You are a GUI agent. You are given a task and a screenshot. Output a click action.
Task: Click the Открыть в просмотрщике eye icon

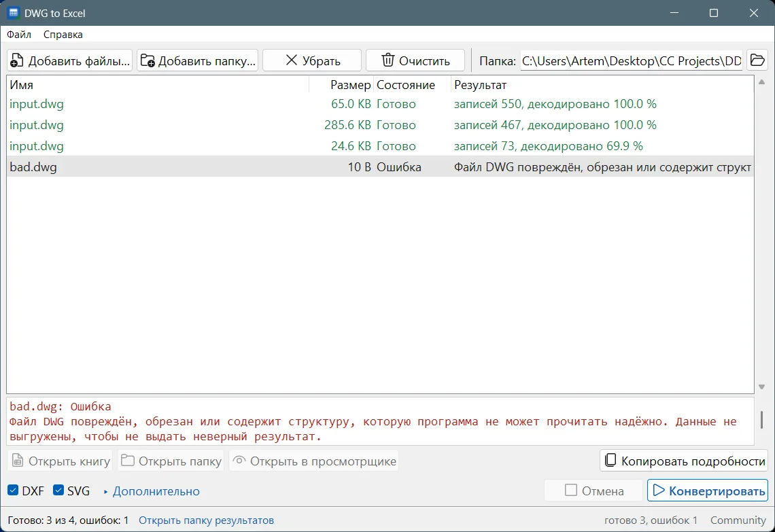point(239,461)
